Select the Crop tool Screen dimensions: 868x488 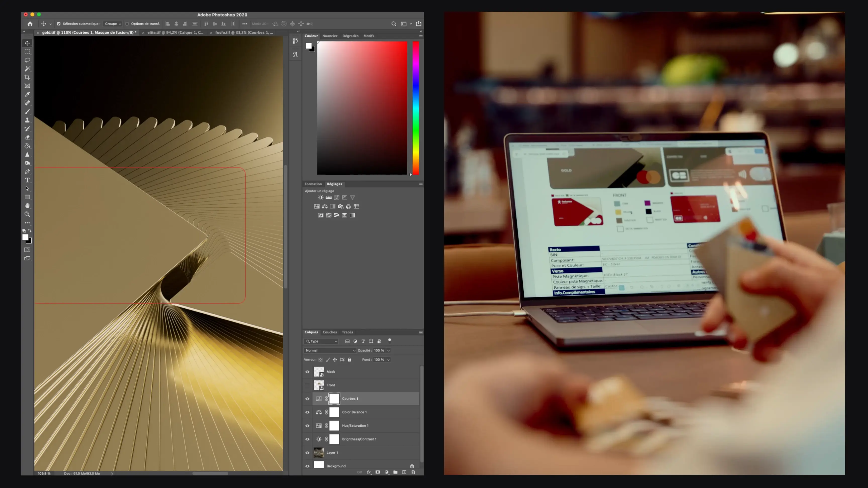(27, 78)
